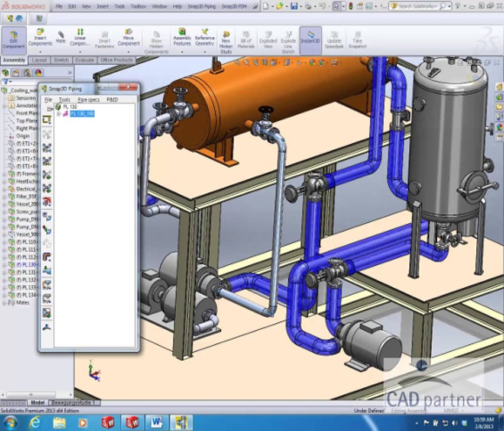This screenshot has width=504, height=431.
Task: Click the Windows Start button
Action: (10, 422)
